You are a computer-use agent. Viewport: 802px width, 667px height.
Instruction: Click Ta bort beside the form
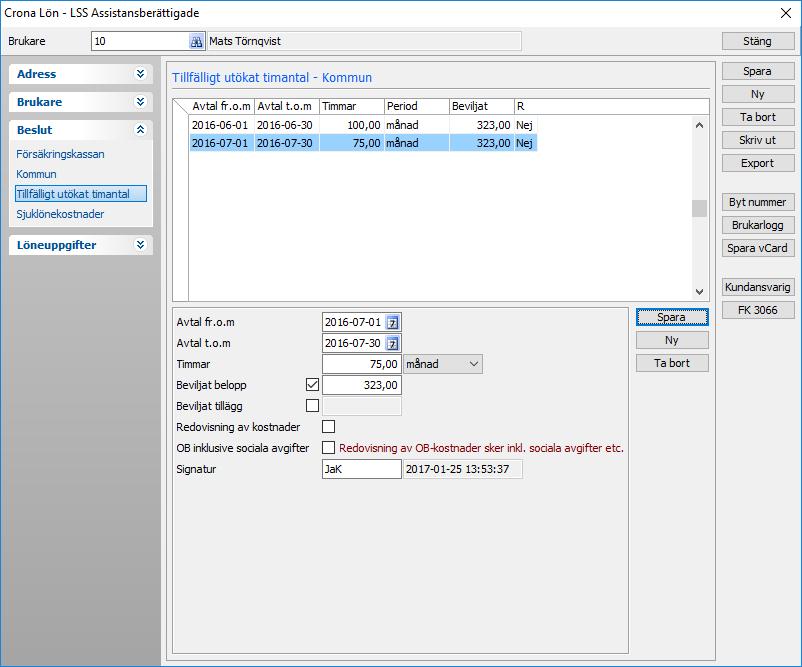[672, 363]
